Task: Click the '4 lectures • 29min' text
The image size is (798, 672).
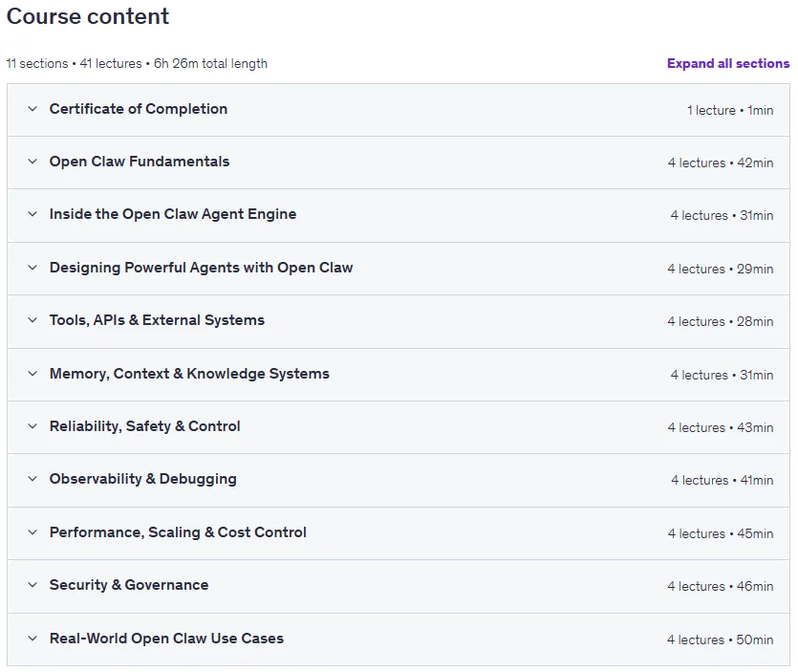Action: click(721, 269)
